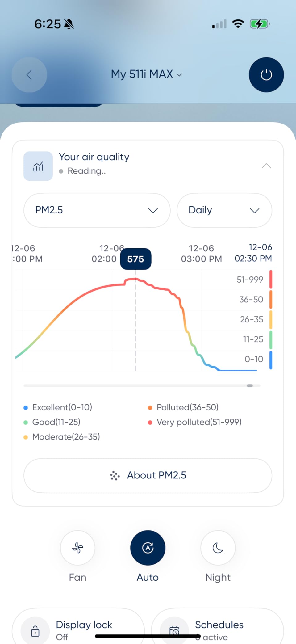
Task: Click the chart horizontal scrollbar handle
Action: [x=250, y=386]
